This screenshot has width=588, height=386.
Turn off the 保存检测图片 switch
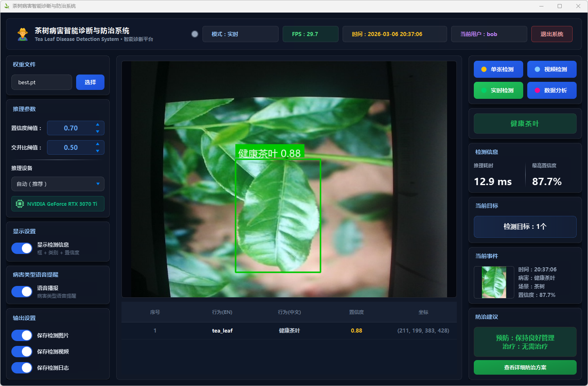[22, 335]
